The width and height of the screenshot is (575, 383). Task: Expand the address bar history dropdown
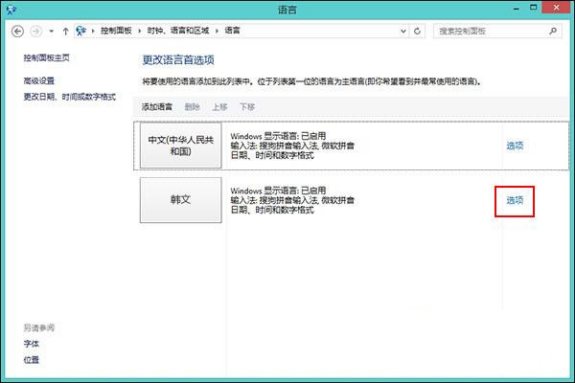403,31
